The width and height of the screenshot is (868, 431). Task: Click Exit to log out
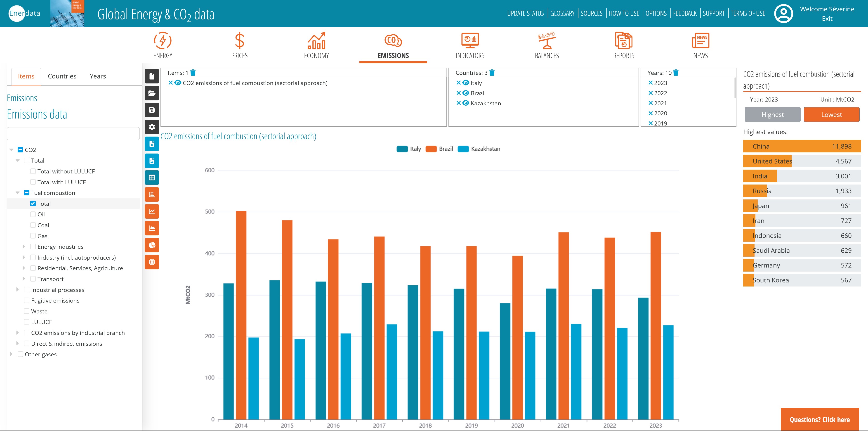tap(827, 19)
